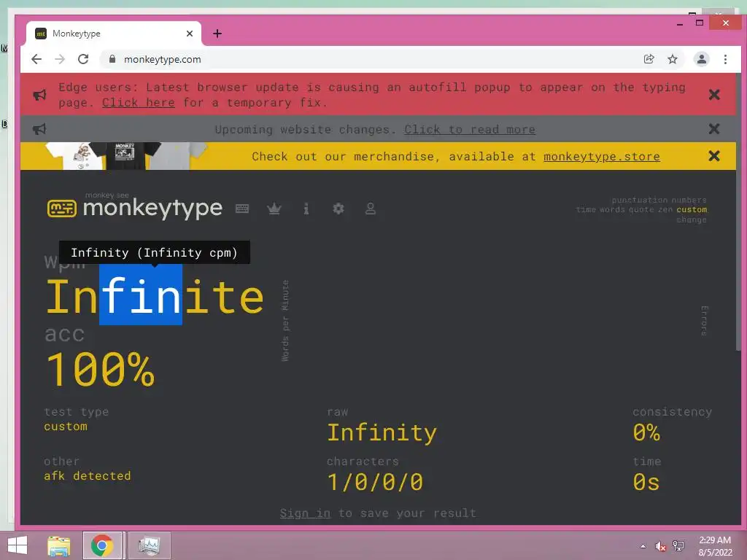
Task: Open Monkeytype settings gear
Action: coord(338,209)
